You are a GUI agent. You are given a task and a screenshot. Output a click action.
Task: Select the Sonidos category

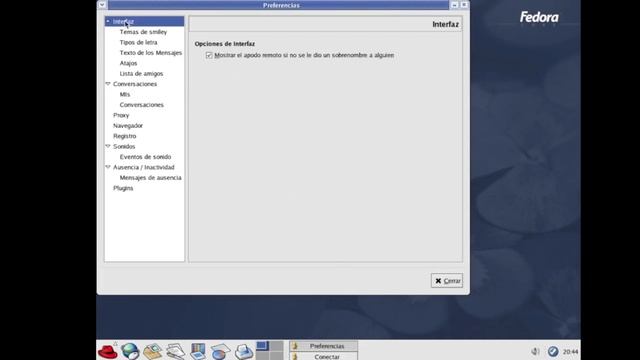124,147
